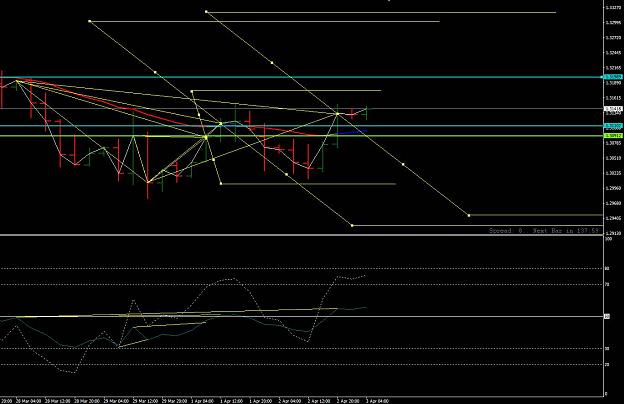The height and width of the screenshot is (404, 625).
Task: Select the cyan price tag on the top horizontal line
Action: coord(613,77)
